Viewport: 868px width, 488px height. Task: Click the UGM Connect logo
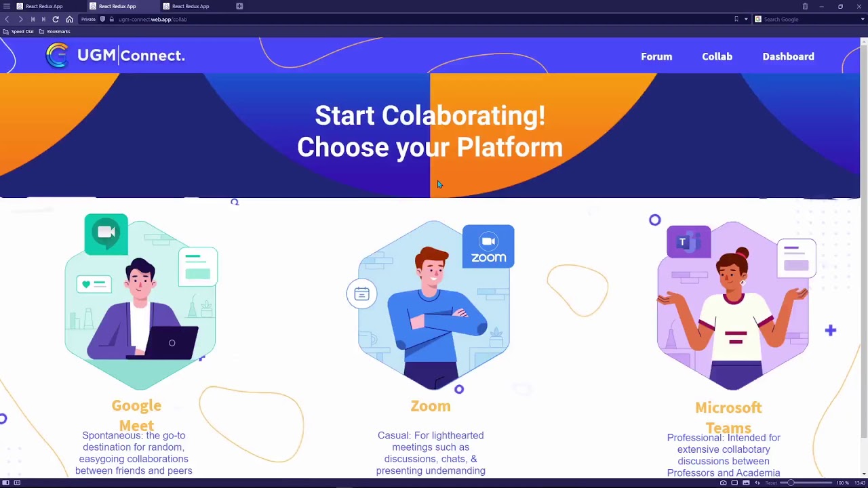tap(115, 56)
